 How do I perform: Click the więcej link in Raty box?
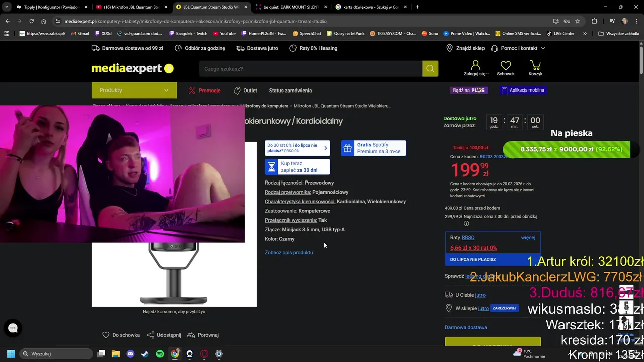[528, 237]
